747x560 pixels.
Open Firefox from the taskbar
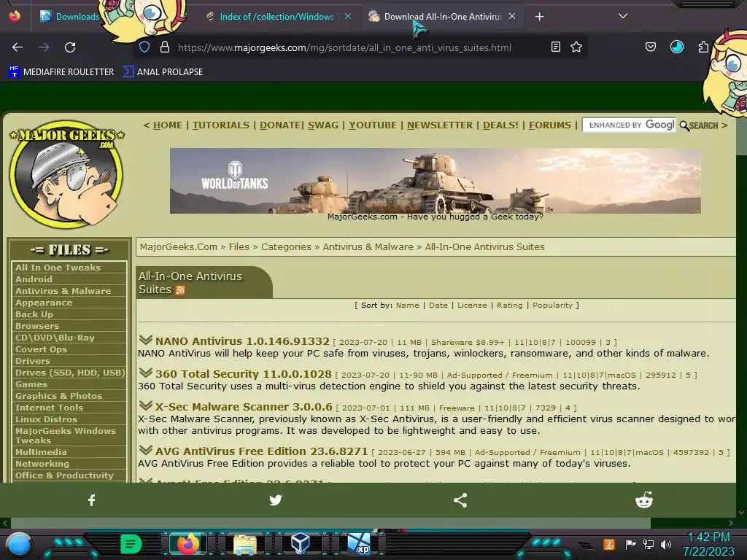[x=187, y=544]
